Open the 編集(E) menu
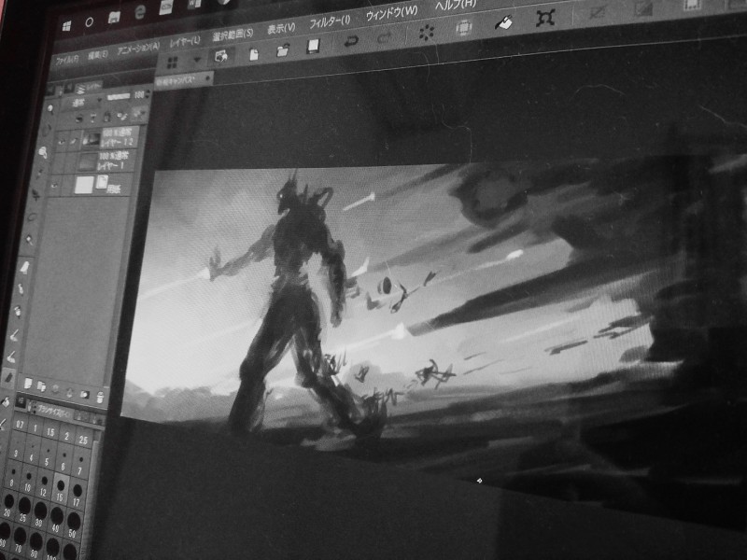 point(98,55)
